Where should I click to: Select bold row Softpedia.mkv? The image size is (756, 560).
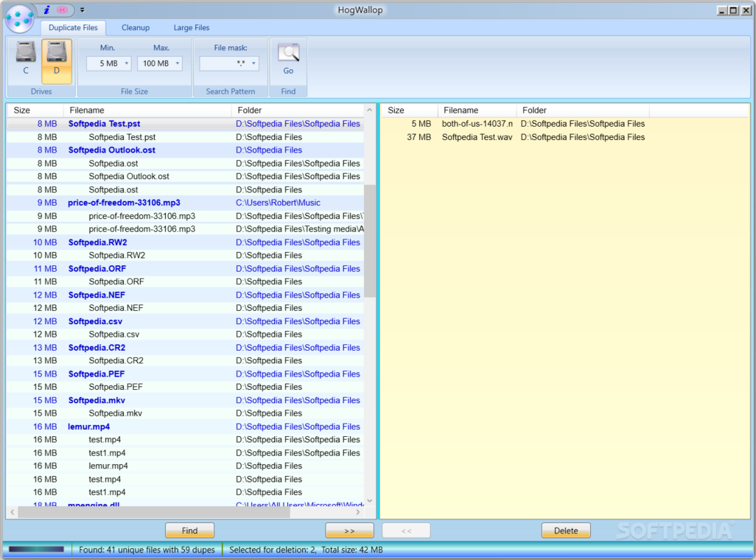tap(185, 400)
